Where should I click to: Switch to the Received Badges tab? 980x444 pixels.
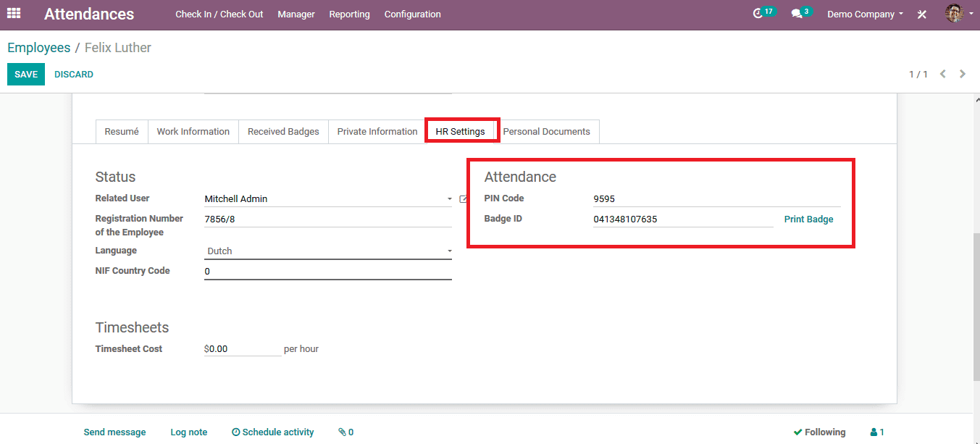click(x=283, y=132)
